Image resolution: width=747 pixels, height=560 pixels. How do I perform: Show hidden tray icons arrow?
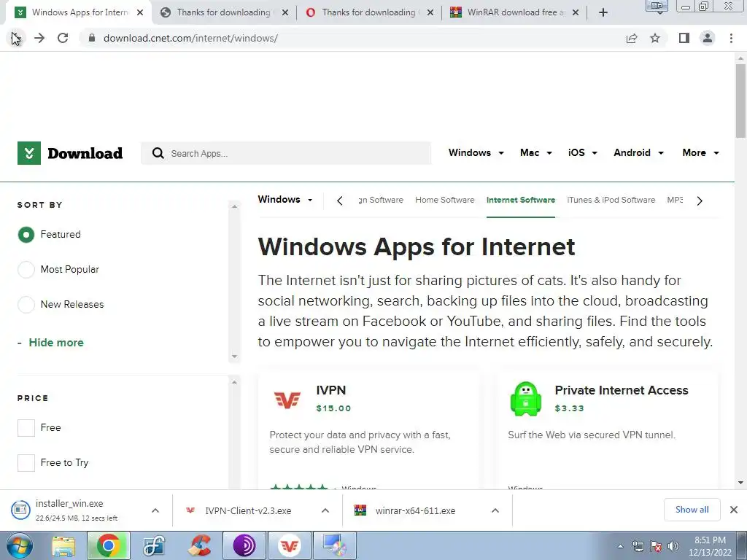tap(620, 546)
